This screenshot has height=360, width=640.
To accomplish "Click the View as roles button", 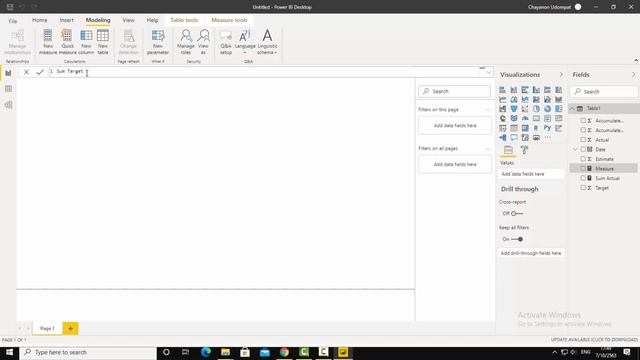I will 203,42.
